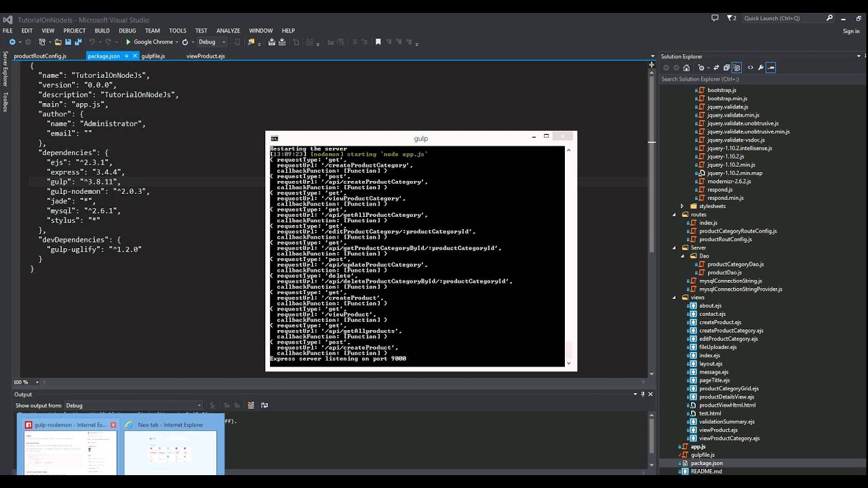Image resolution: width=868 pixels, height=488 pixels.
Task: Click the Sign in link
Action: tap(851, 31)
